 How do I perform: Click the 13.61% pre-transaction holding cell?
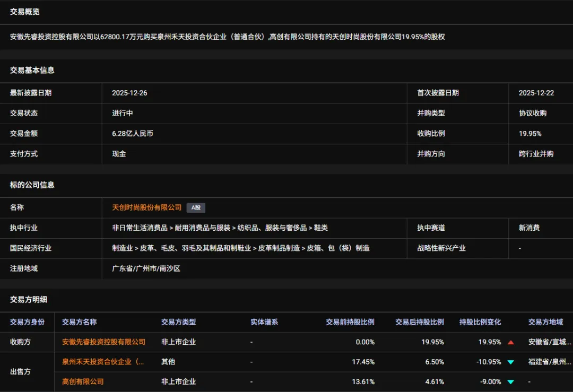tap(363, 381)
